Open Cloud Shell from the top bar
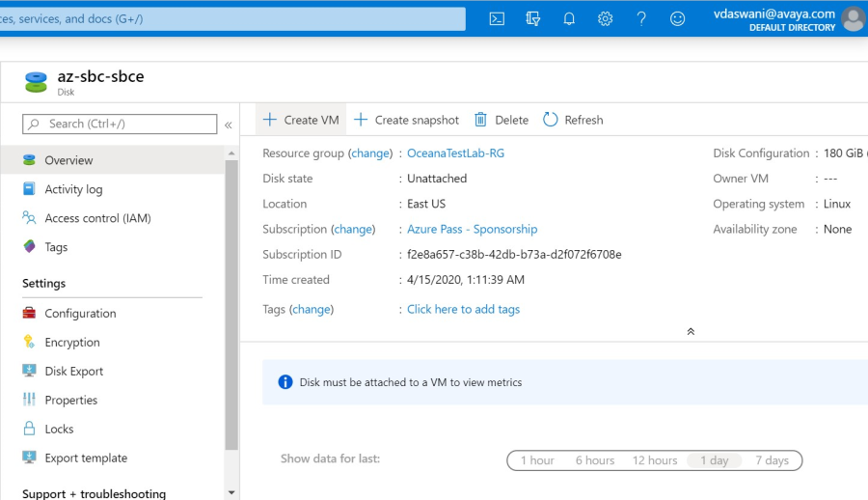 click(497, 19)
